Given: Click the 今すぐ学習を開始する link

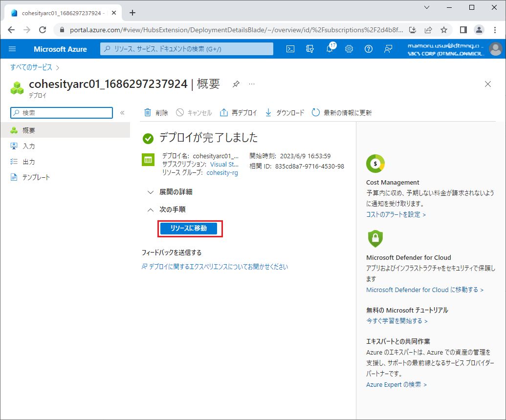Looking at the screenshot, I should pyautogui.click(x=396, y=321).
